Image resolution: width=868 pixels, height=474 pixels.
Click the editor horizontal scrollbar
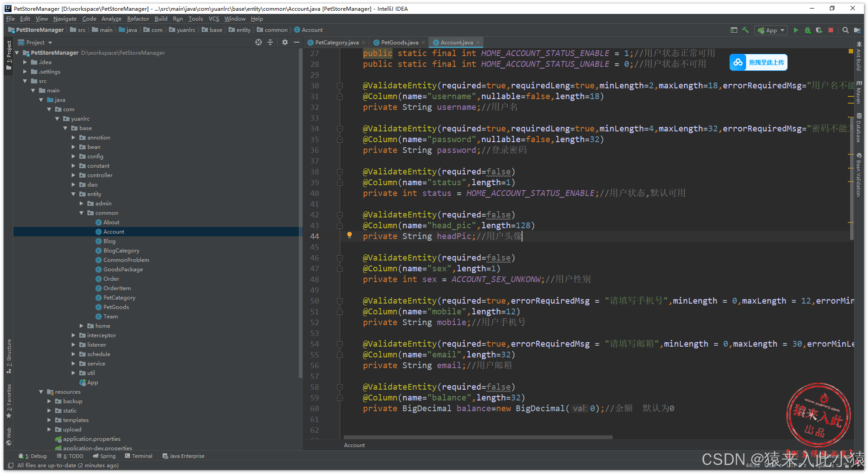coord(478,437)
